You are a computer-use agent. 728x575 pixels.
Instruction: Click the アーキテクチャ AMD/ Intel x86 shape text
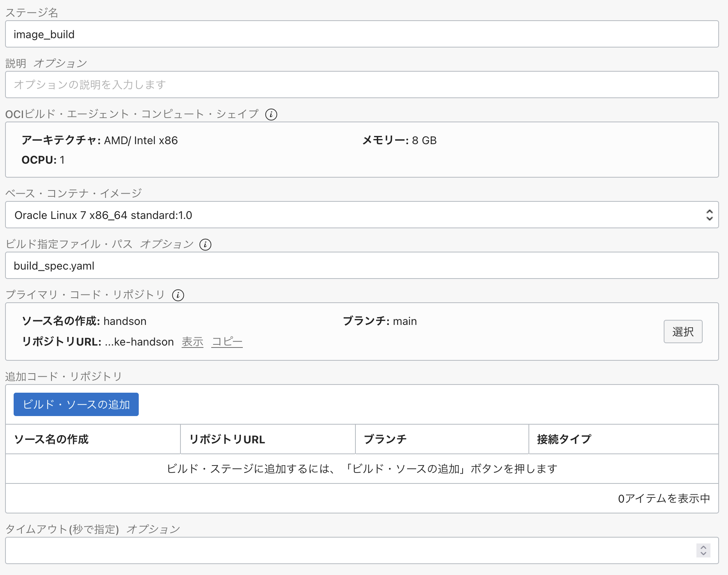(100, 140)
